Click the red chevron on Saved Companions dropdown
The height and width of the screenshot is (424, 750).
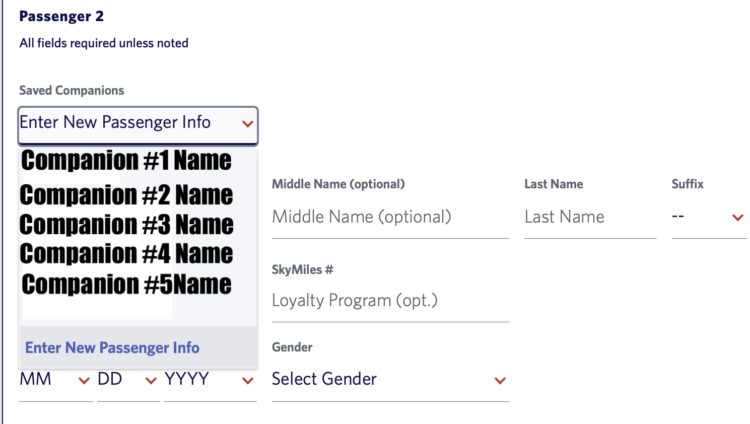click(247, 124)
